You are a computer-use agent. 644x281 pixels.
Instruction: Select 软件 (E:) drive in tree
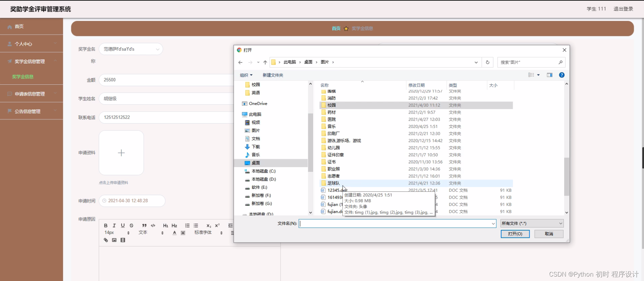(259, 187)
